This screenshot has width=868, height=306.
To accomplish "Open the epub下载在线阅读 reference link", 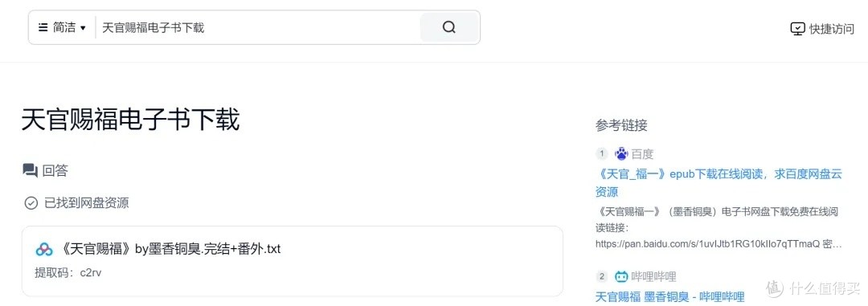I will tap(719, 183).
